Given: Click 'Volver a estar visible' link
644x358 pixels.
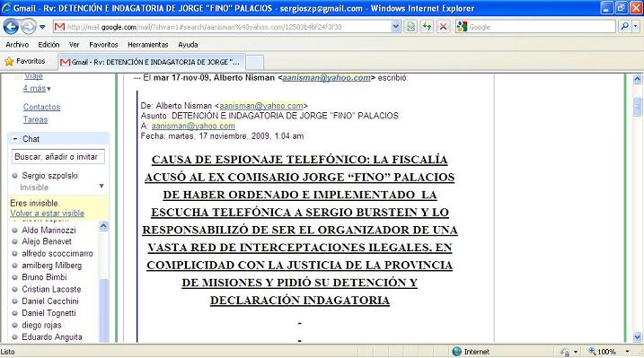Looking at the screenshot, I should 48,214.
